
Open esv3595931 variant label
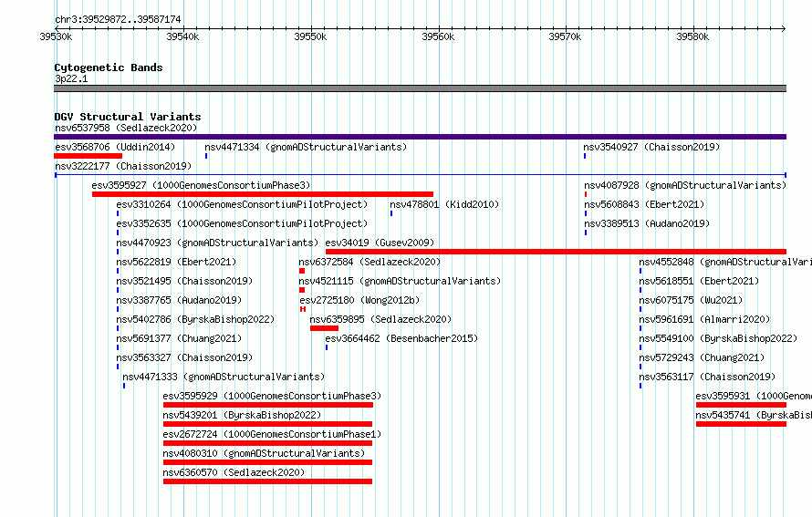pos(754,396)
